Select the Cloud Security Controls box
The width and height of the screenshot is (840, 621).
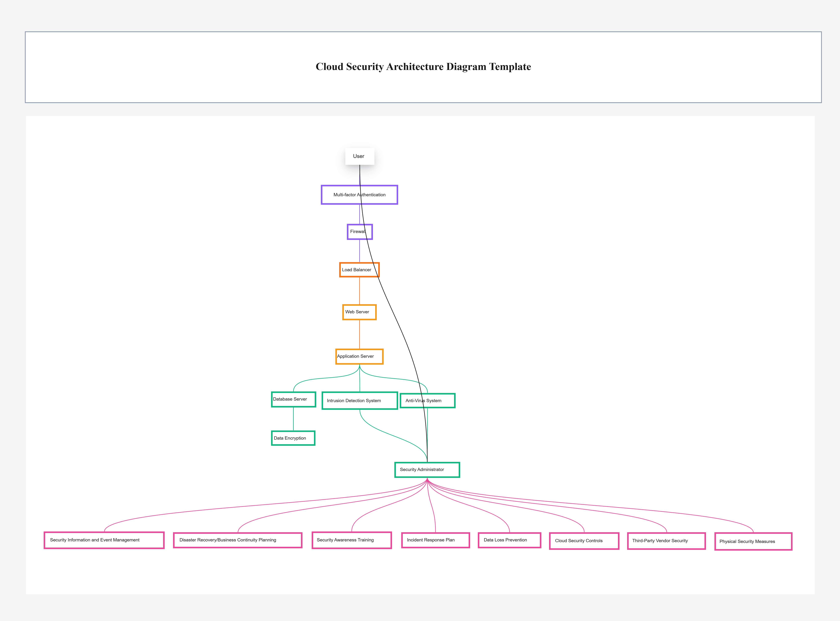(x=584, y=541)
